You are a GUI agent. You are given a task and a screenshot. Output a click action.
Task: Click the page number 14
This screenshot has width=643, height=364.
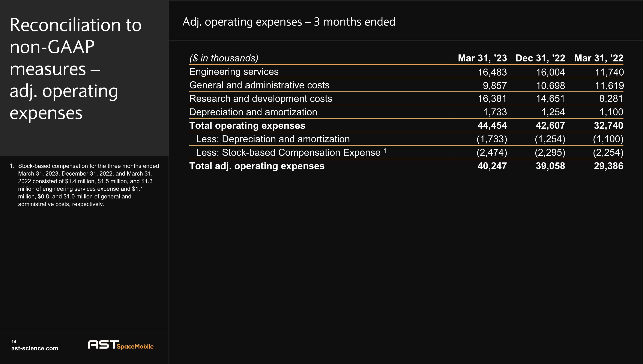[14, 342]
